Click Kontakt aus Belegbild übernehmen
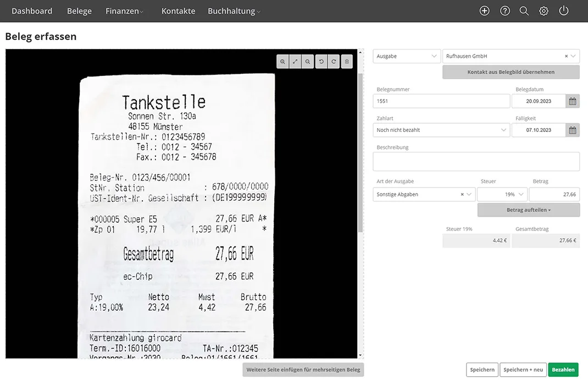This screenshot has width=588, height=385. [x=511, y=72]
